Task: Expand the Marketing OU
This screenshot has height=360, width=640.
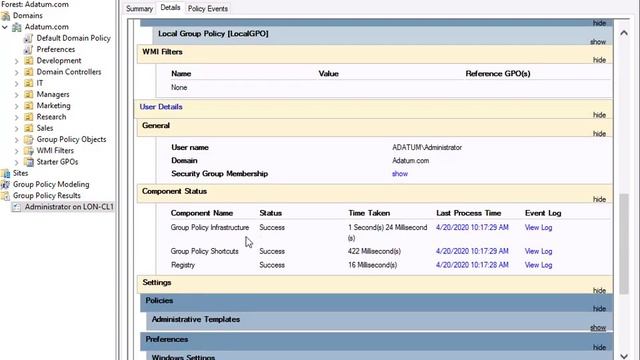Action: 16,106
